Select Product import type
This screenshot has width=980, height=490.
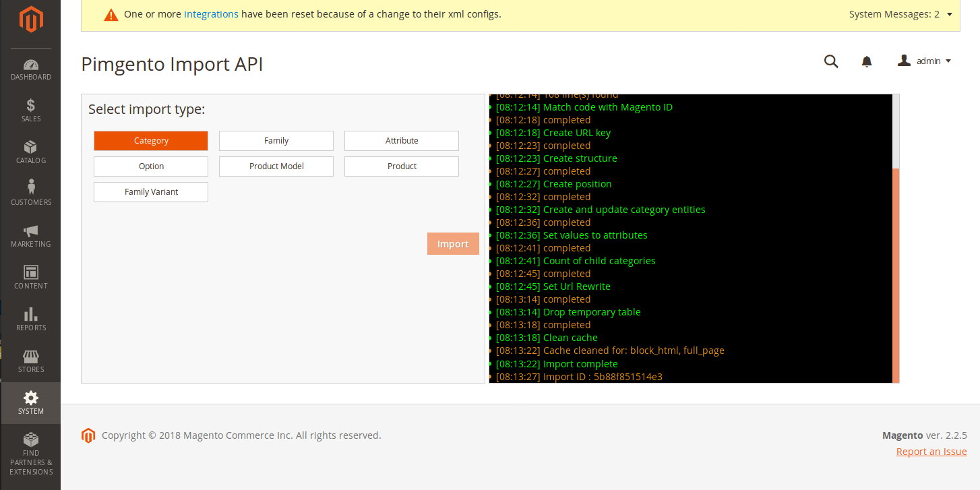tap(402, 166)
